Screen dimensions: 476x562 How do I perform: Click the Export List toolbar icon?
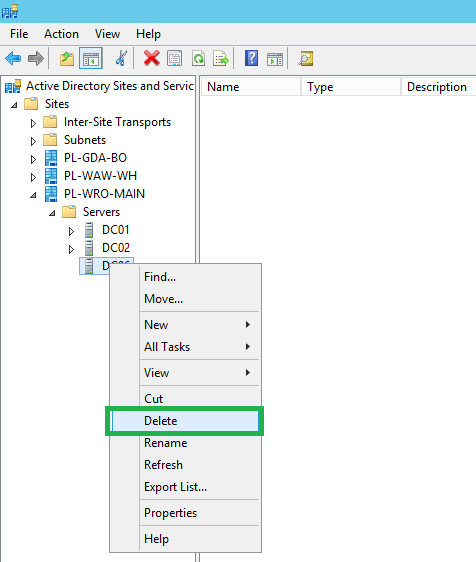(221, 58)
